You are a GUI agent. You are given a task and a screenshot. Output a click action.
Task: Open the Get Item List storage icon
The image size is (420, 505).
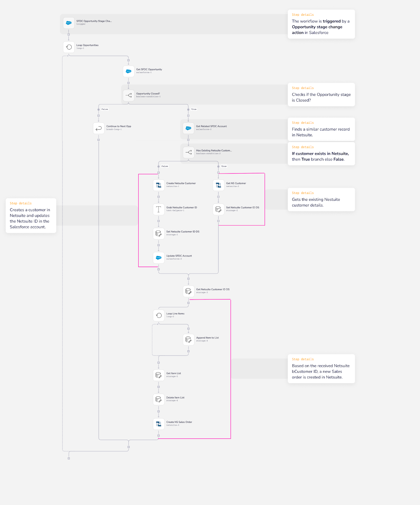pyautogui.click(x=159, y=375)
